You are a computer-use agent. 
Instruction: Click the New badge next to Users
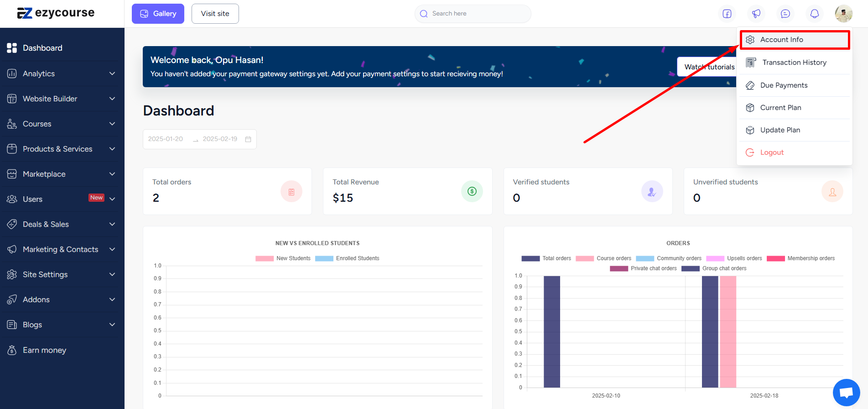tap(96, 198)
